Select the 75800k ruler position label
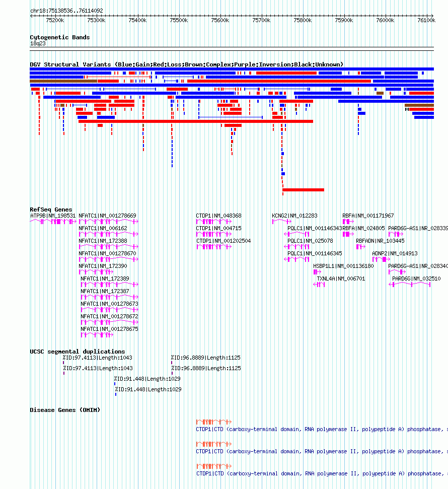This screenshot has width=448, height=489. tap(303, 20)
